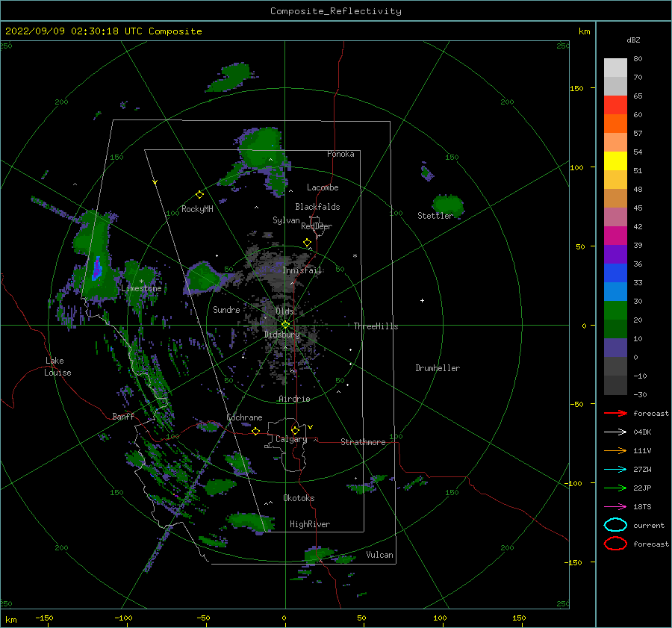Click the 42 dBZ pink color swatch
Image resolution: width=672 pixels, height=628 pixels.
[615, 217]
